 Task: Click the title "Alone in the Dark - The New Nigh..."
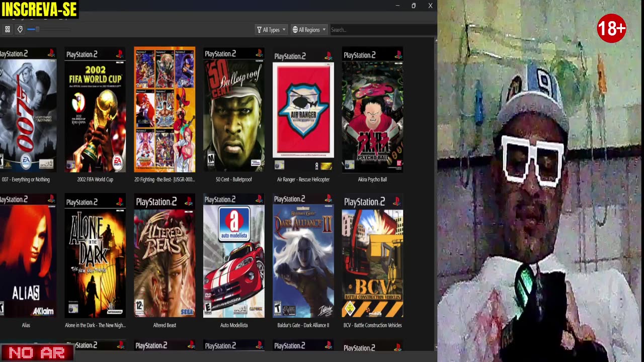(95, 325)
